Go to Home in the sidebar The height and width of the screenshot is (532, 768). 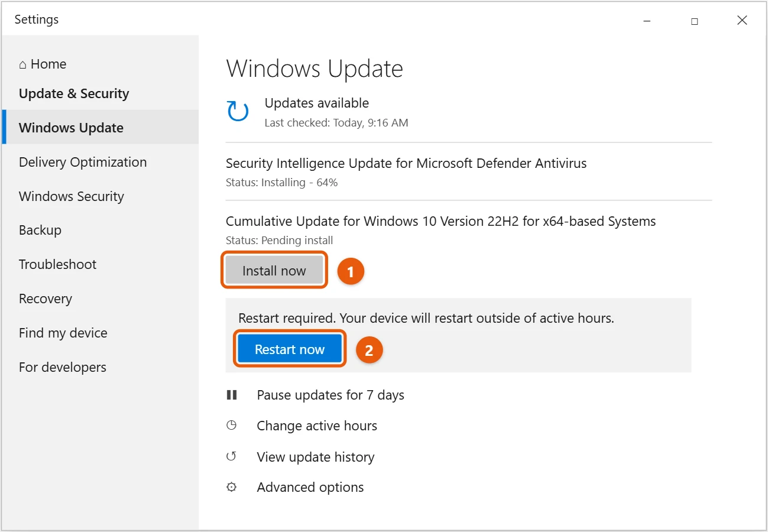(x=43, y=64)
